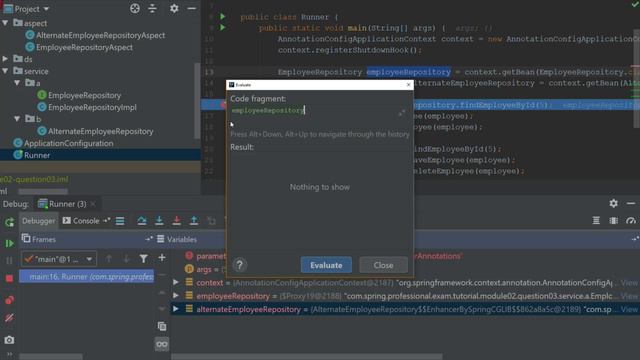Click Step Into icon

159,221
